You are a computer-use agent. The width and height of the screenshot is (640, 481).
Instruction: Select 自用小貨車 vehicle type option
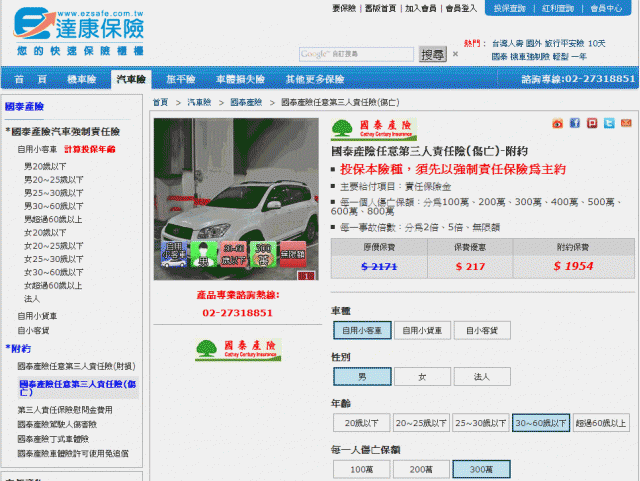(x=422, y=330)
